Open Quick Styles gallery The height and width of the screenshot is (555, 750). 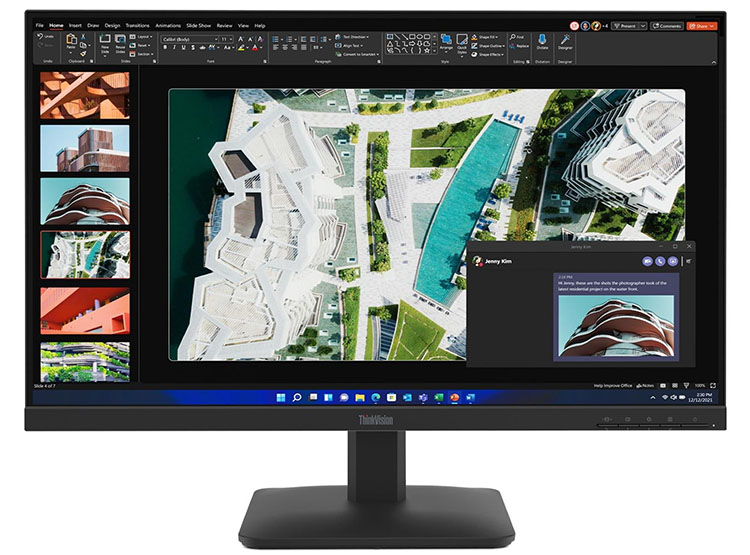coord(462,43)
